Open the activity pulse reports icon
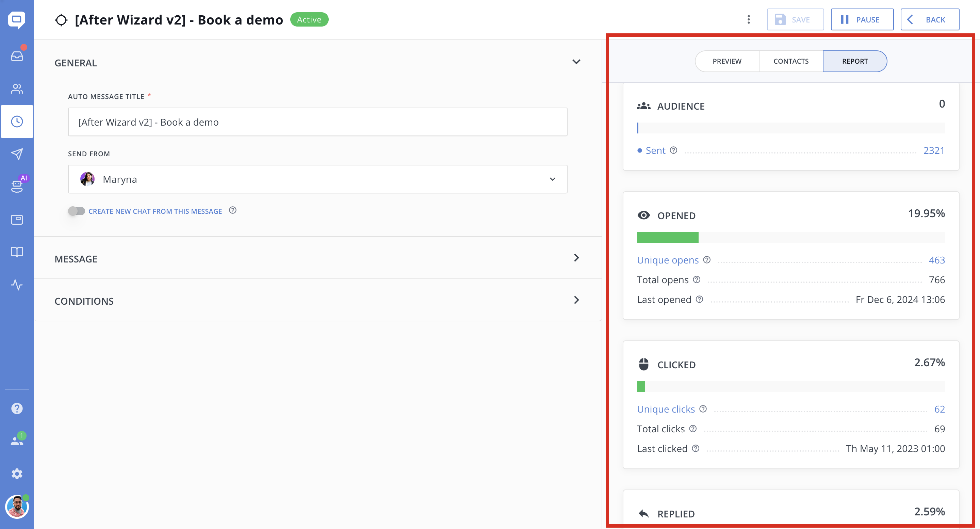 [17, 285]
